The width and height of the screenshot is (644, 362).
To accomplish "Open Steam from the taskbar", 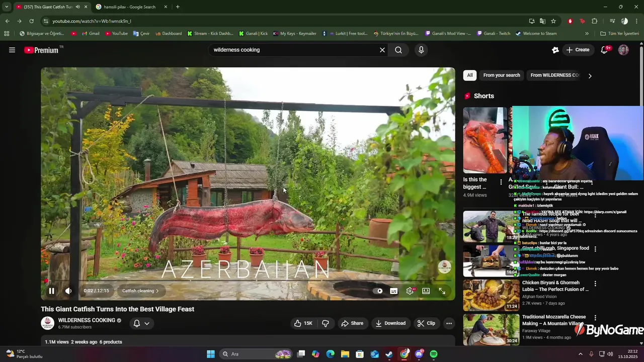I will point(389,354).
